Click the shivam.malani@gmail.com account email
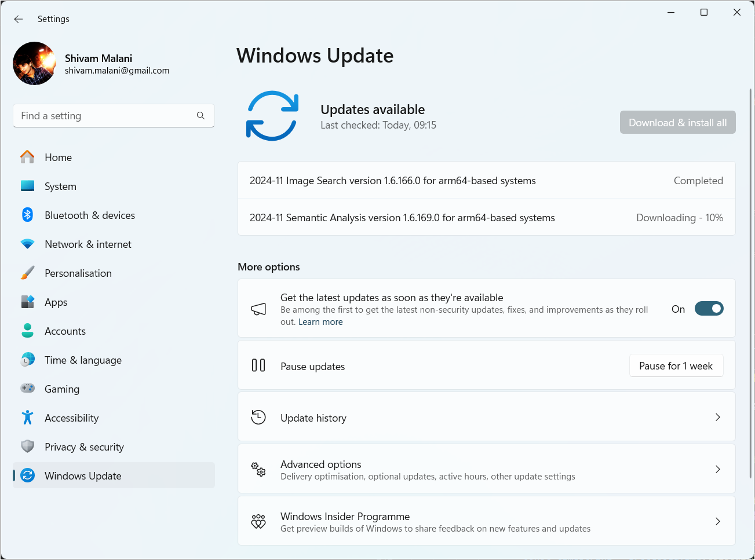This screenshot has height=560, width=755. pyautogui.click(x=117, y=71)
